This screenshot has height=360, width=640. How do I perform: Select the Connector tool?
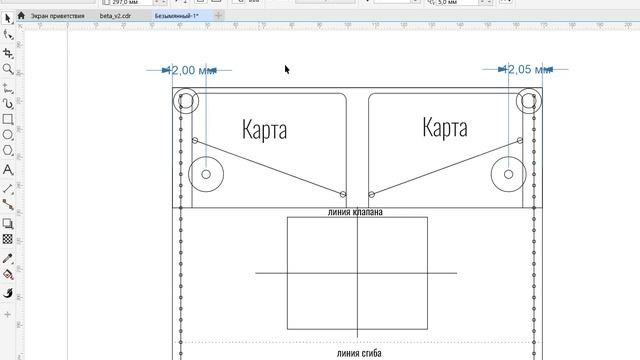7,204
